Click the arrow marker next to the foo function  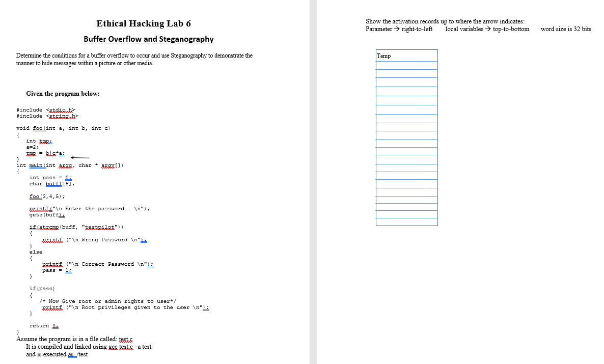[80, 158]
